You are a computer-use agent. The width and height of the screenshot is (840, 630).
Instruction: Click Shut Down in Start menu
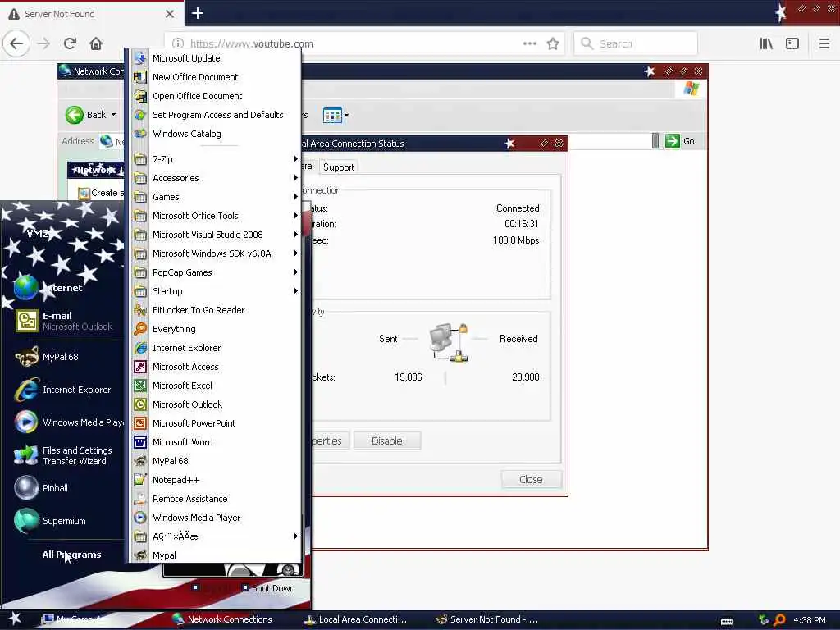point(268,588)
